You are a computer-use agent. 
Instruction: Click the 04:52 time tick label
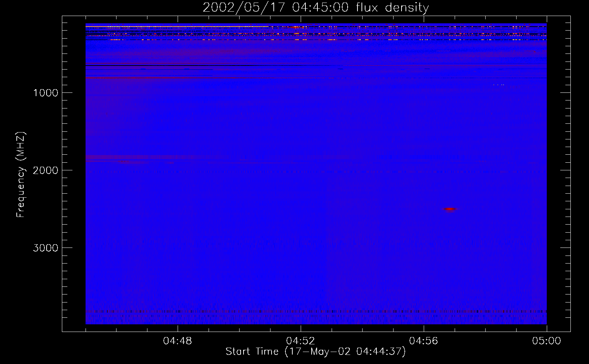coord(301,341)
